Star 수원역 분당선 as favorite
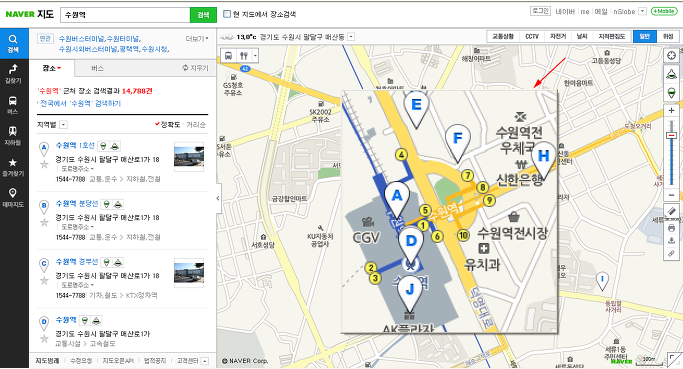Image resolution: width=683 pixels, height=369 pixels. 44,223
